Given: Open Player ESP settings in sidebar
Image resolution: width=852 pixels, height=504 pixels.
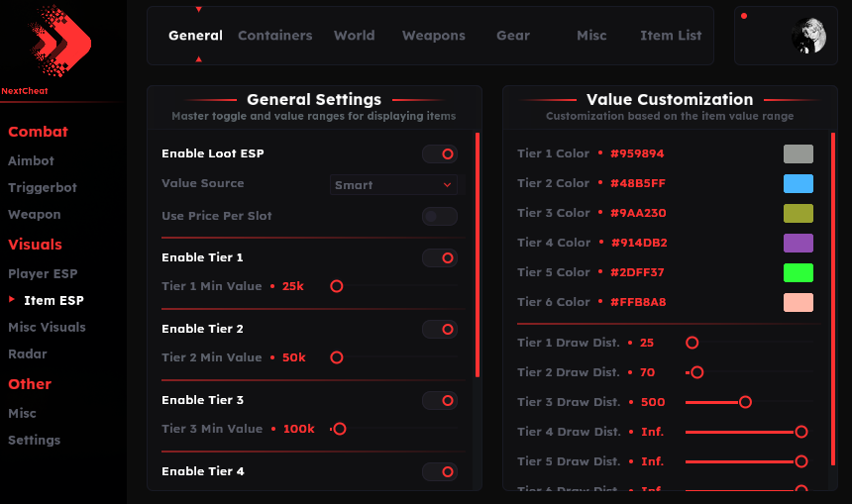Looking at the screenshot, I should [x=43, y=273].
